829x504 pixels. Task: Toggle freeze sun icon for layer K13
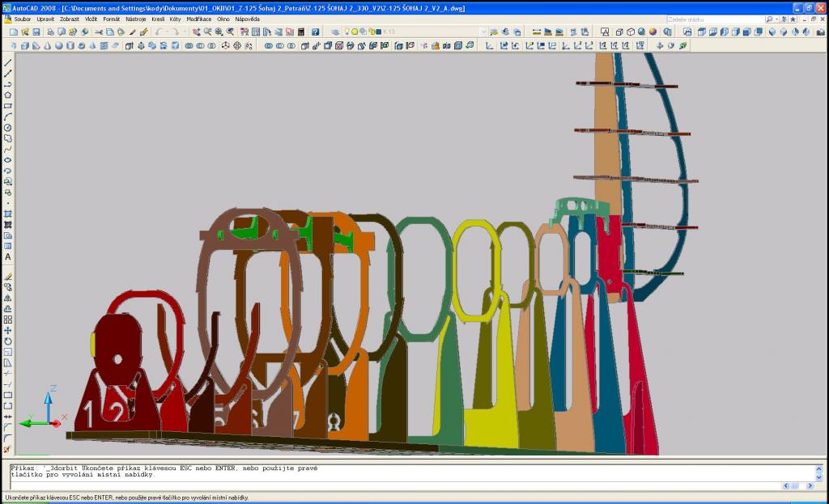click(355, 32)
